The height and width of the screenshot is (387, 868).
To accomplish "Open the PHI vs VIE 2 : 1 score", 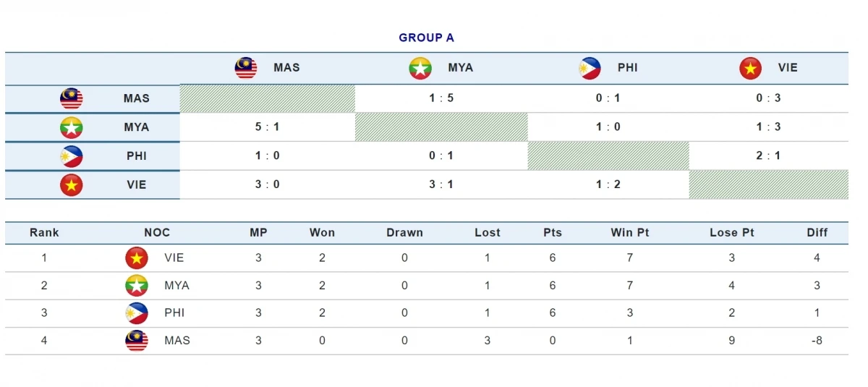I will [x=768, y=156].
